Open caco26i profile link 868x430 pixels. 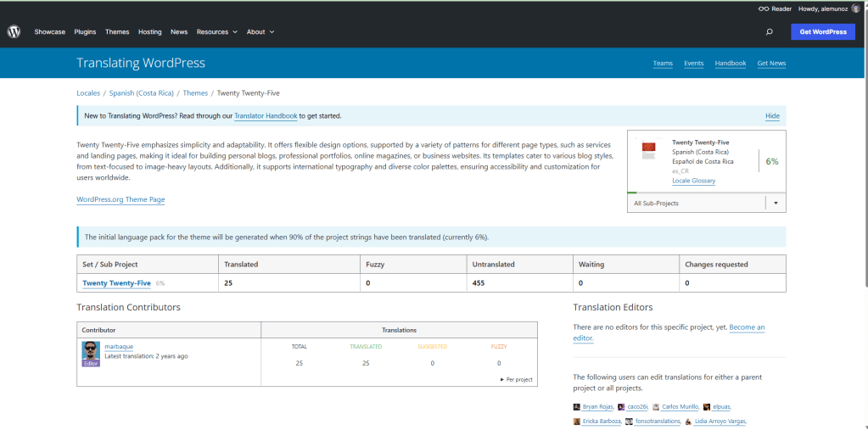pyautogui.click(x=638, y=407)
